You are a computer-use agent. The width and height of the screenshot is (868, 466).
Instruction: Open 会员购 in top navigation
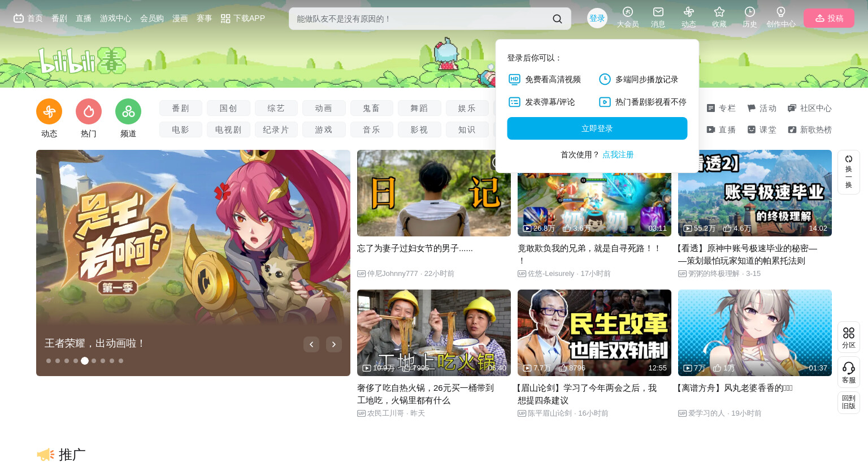point(152,18)
